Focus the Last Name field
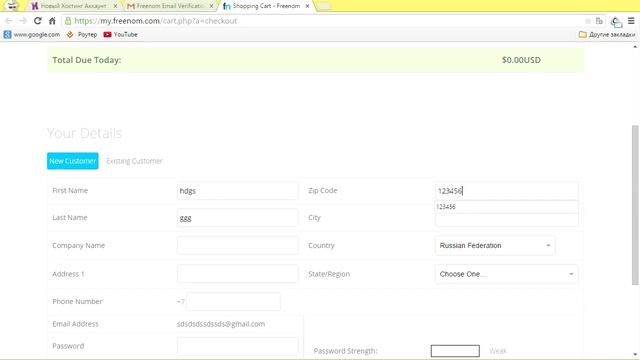 point(237,218)
